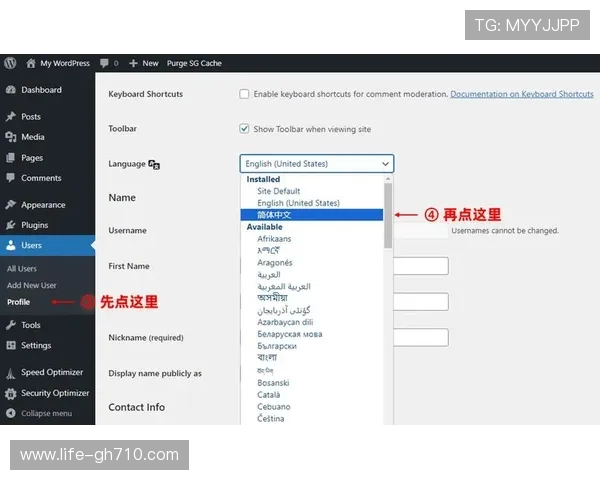
Task: Open the Plugins icon in sidebar
Action: (x=10, y=225)
